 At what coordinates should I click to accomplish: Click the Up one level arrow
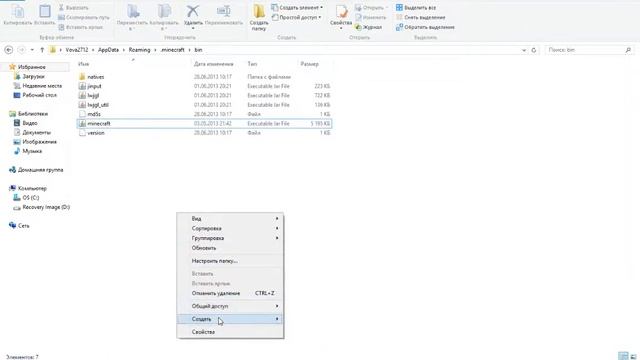pyautogui.click(x=42, y=50)
